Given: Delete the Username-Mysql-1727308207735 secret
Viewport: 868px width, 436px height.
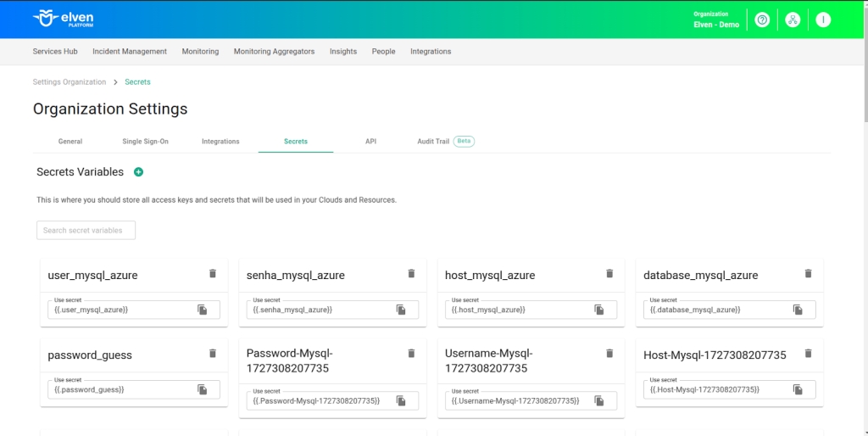Looking at the screenshot, I should click(609, 354).
